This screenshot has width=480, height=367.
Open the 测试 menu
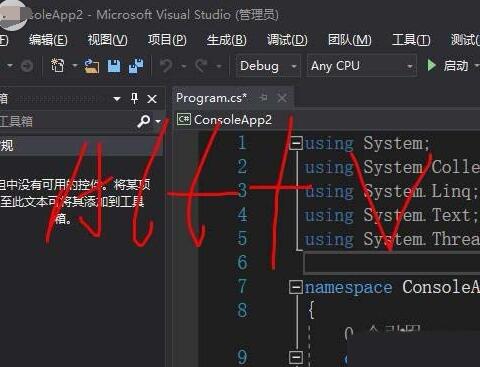coord(465,40)
